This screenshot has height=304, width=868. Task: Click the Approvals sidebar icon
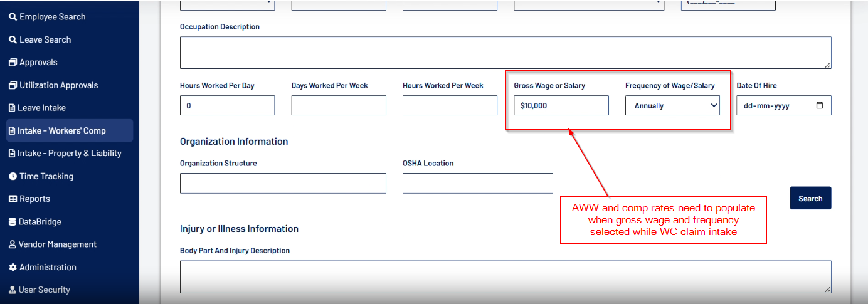[13, 63]
